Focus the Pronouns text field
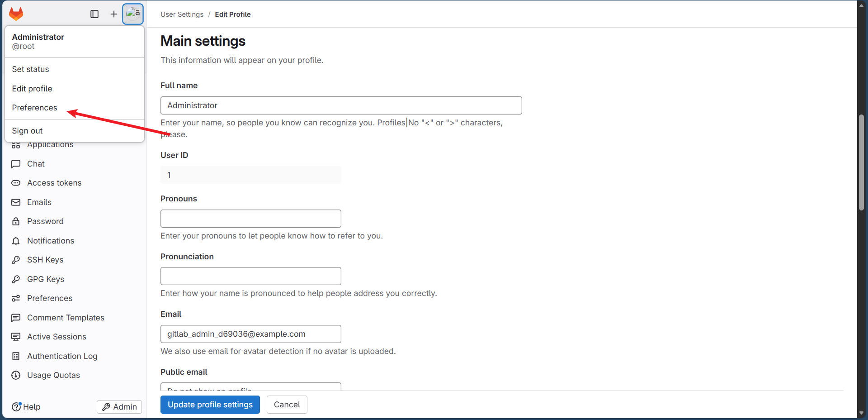868x420 pixels. click(250, 219)
